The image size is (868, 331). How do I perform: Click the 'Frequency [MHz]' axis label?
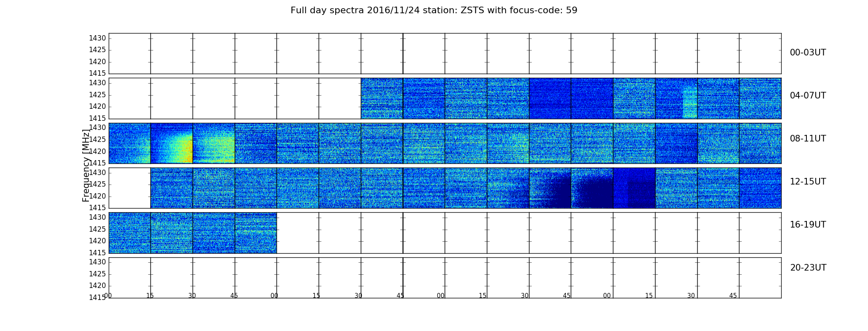(86, 165)
